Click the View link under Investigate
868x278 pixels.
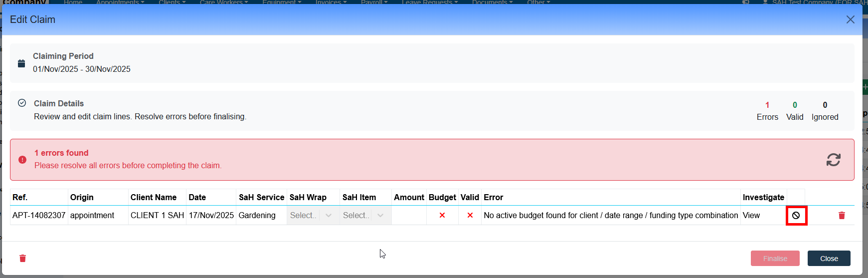(751, 216)
